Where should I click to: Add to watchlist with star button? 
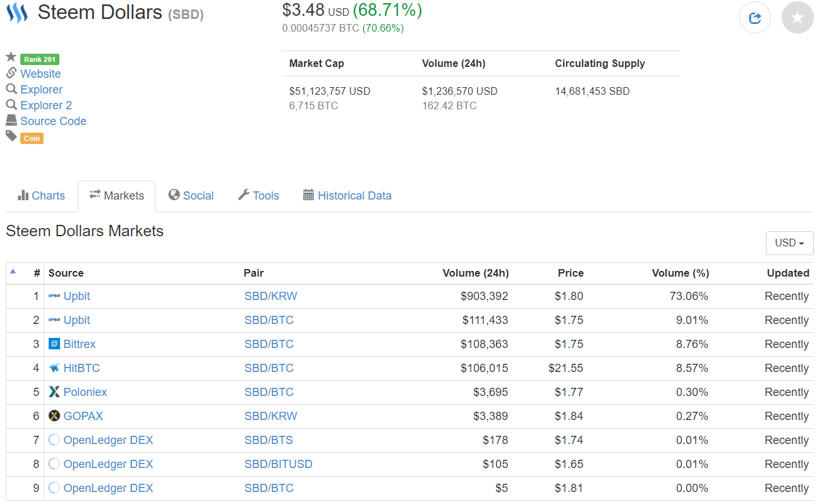pos(797,18)
